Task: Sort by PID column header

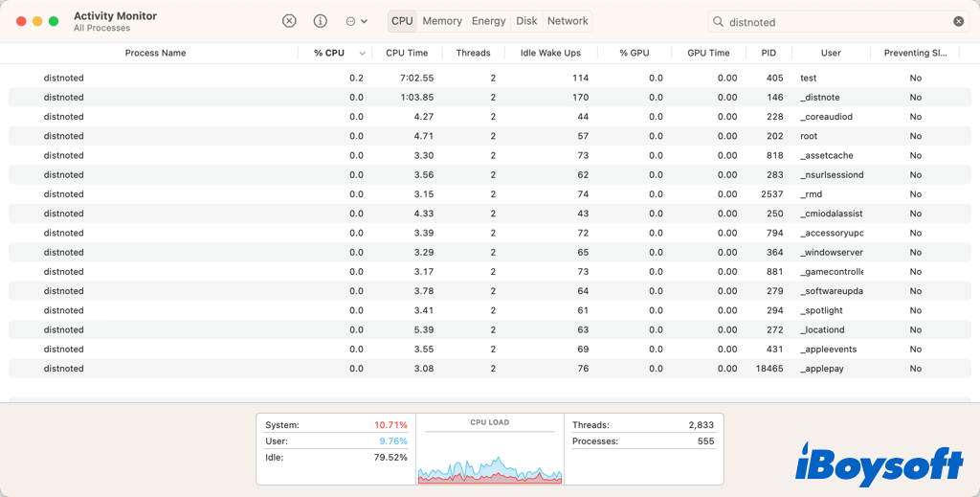Action: coord(768,53)
